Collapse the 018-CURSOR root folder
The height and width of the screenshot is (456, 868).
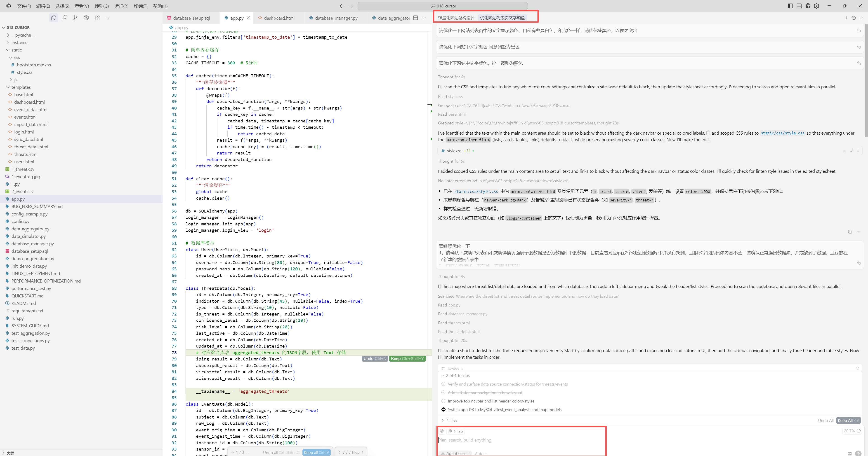tap(4, 28)
